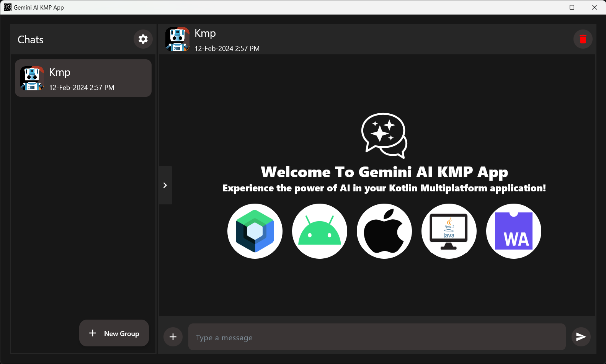
Task: Add attachment with plus button beside input
Action: (x=173, y=337)
